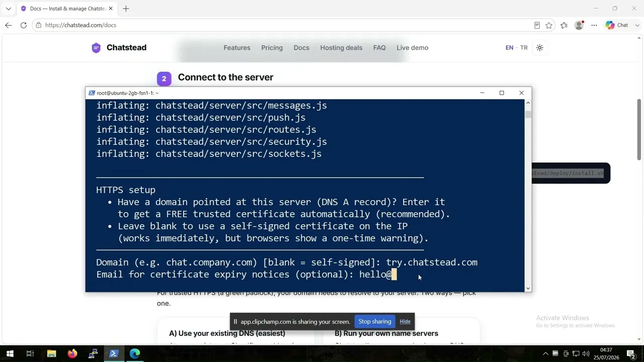This screenshot has height=362, width=644.
Task: Click the Stop sharing button
Action: point(375,321)
